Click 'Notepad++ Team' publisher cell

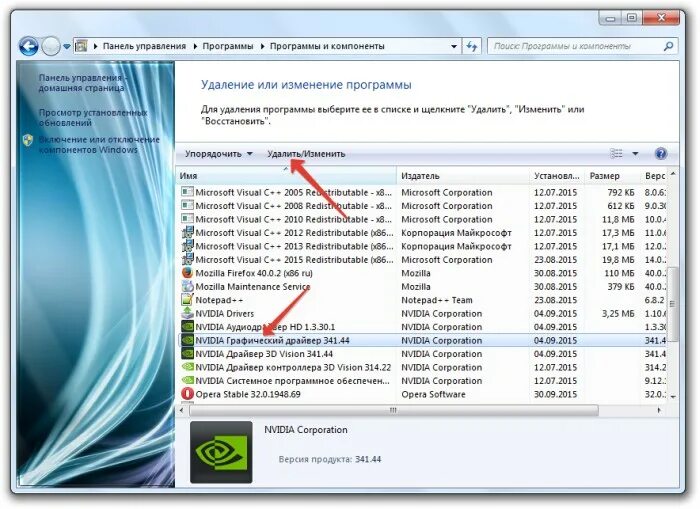pos(437,300)
